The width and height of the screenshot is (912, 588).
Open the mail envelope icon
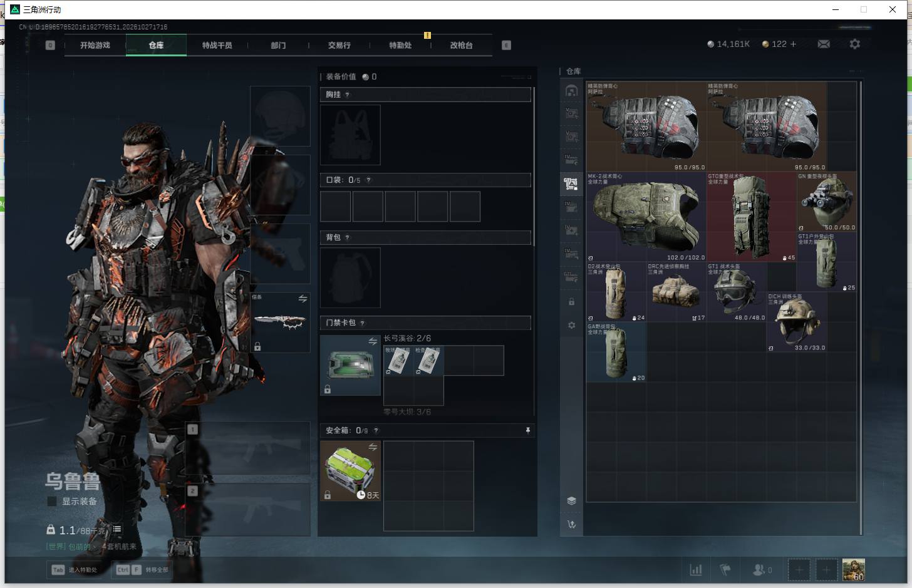click(824, 44)
